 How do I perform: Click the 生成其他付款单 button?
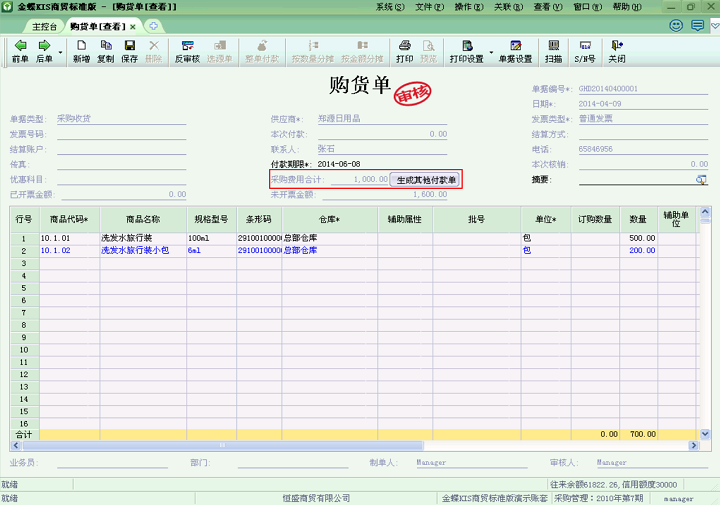pos(426,180)
